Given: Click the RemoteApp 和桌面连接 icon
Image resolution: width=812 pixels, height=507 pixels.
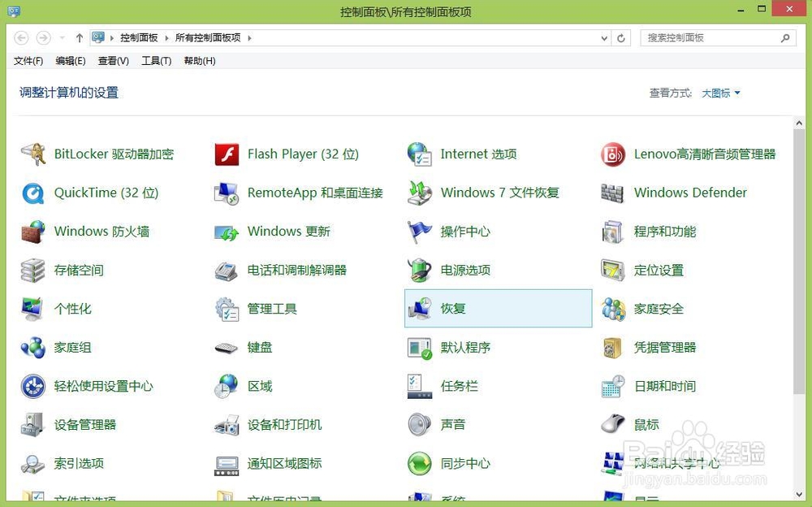Looking at the screenshot, I should [x=227, y=193].
